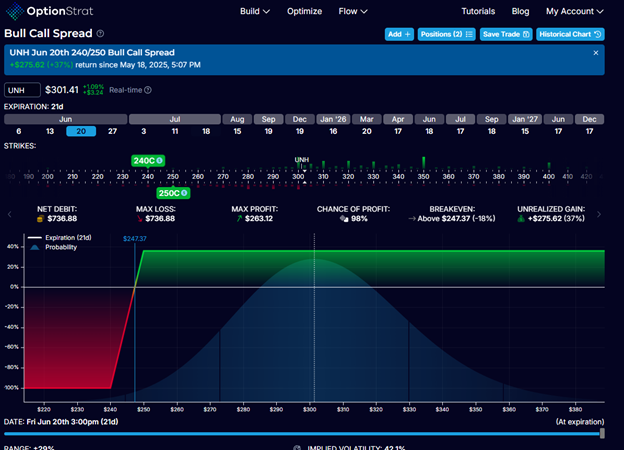Toggle Expiration (21d) legend line

(60, 238)
